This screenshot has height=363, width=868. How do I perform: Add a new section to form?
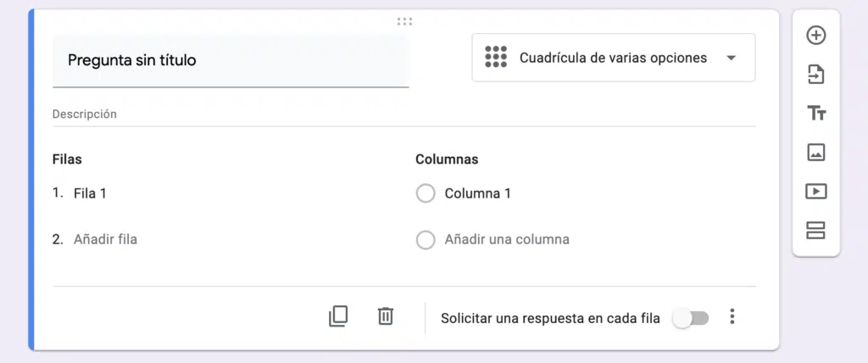(815, 230)
